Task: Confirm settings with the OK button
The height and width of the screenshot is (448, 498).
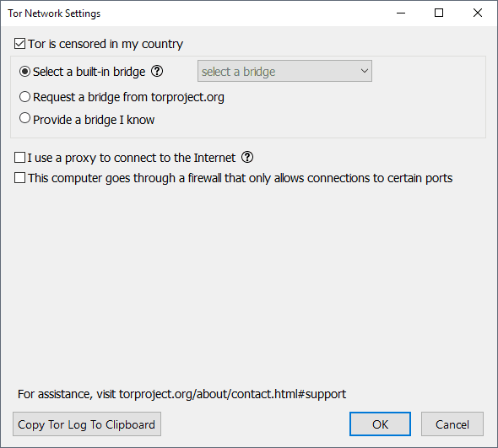Action: [380, 424]
